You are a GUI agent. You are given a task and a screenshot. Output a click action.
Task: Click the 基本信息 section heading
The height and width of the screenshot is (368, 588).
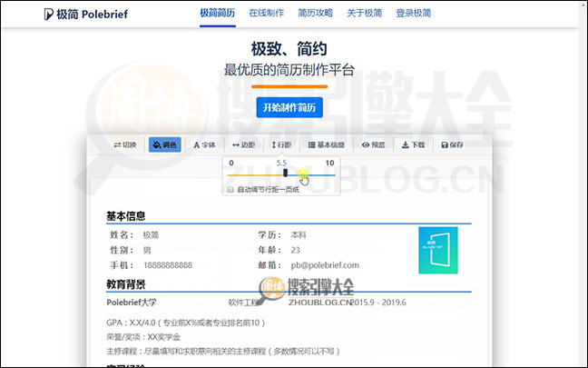coord(125,216)
